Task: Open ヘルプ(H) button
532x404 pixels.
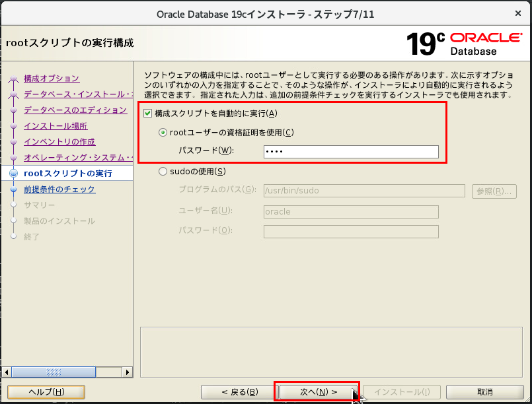Action: pos(46,392)
